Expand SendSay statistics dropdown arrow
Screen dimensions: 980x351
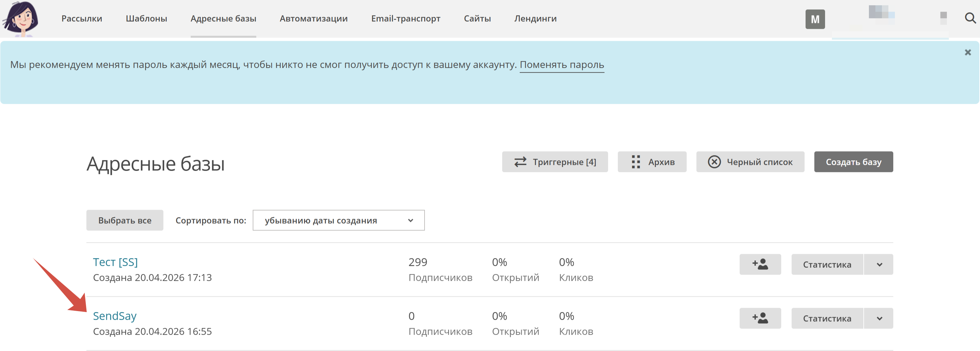[x=879, y=319]
